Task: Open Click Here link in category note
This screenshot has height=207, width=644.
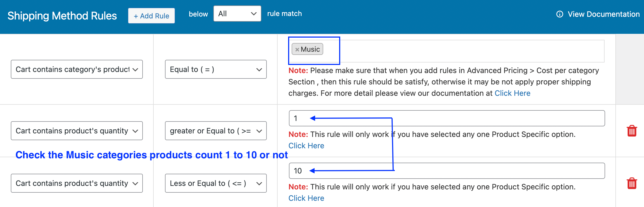Action: [x=512, y=93]
